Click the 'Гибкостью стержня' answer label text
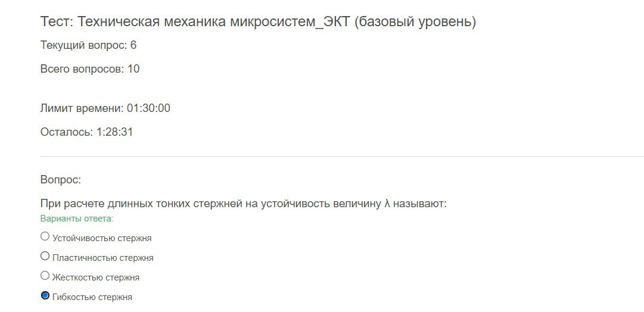The height and width of the screenshot is (312, 644). [x=92, y=297]
